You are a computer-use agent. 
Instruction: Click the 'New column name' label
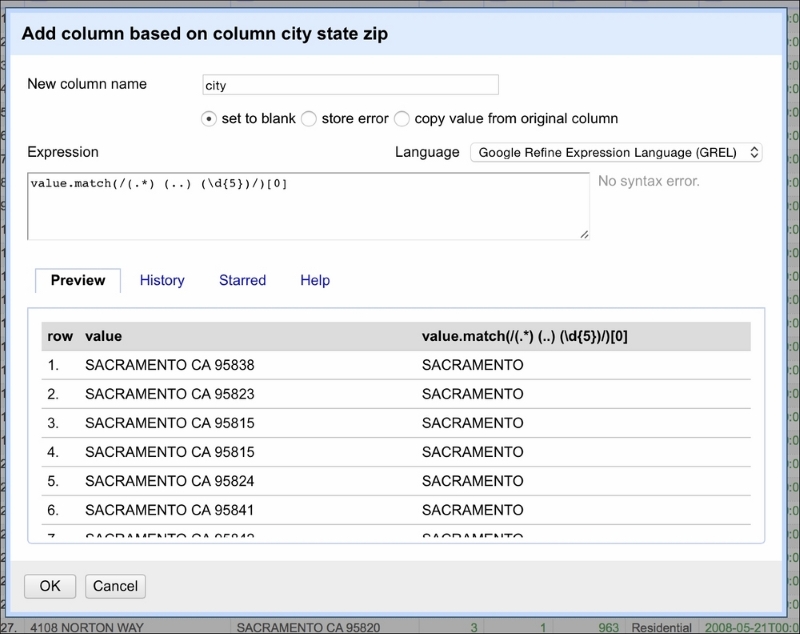click(x=87, y=84)
